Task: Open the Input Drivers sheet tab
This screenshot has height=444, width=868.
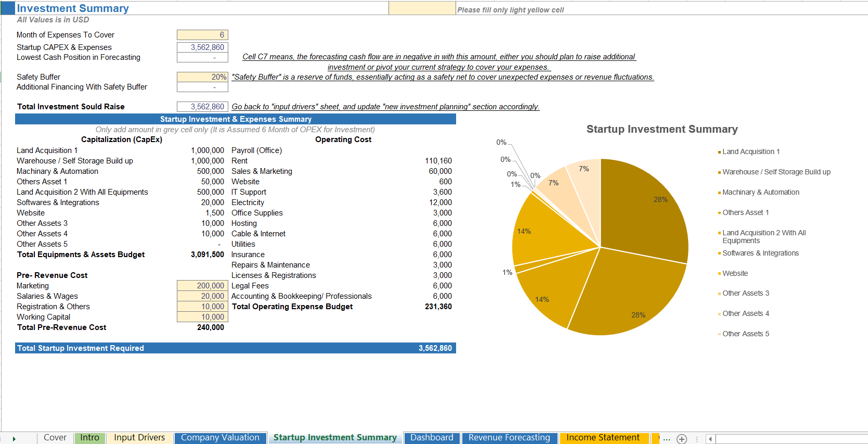Action: 139,438
